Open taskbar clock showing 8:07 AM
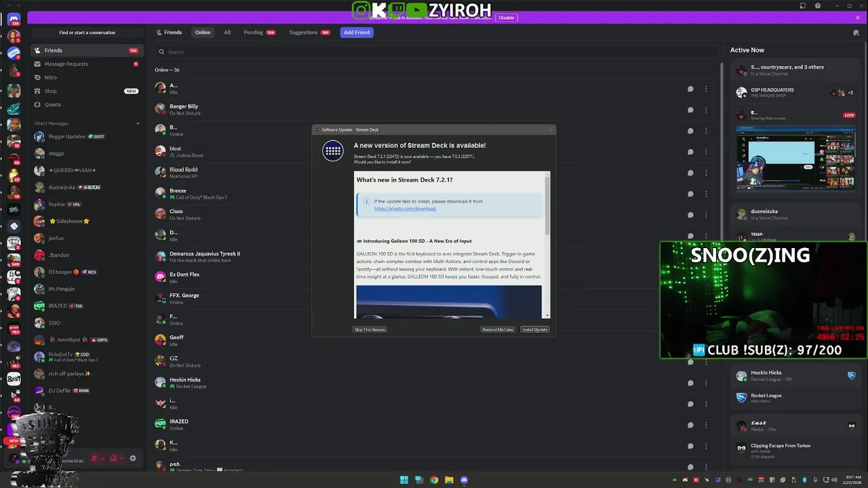868x488 pixels. pos(852,480)
